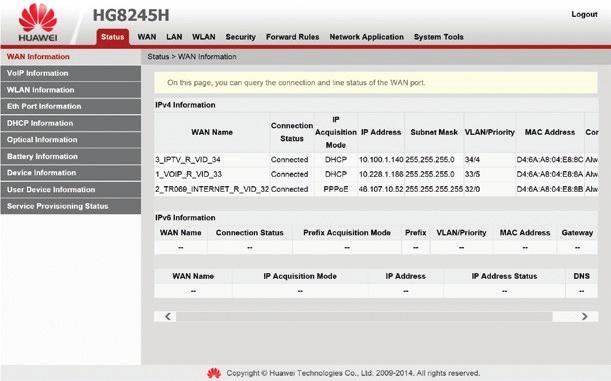This screenshot has width=611, height=381.
Task: Click VLAN/Priority value 33/5
Action: (472, 174)
